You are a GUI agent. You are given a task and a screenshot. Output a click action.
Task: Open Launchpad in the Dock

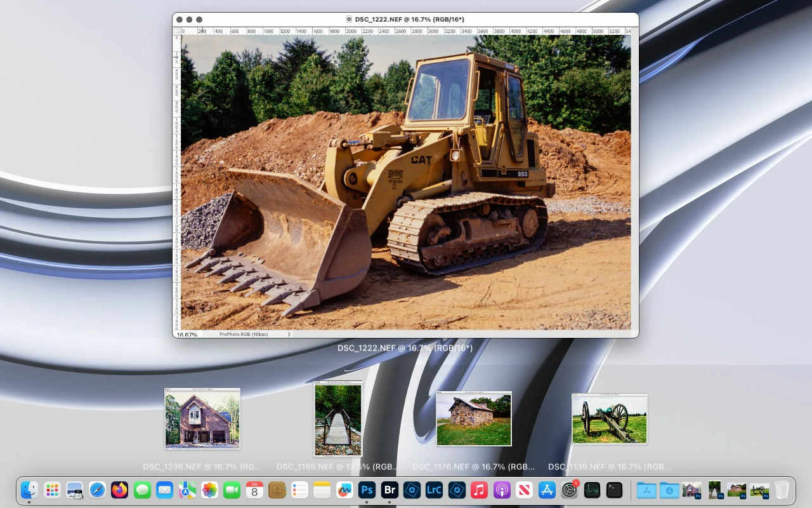tap(53, 490)
